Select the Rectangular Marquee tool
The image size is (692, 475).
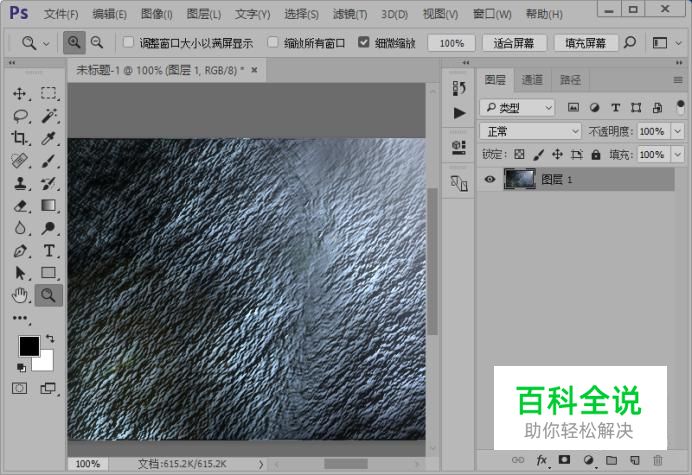[49, 93]
